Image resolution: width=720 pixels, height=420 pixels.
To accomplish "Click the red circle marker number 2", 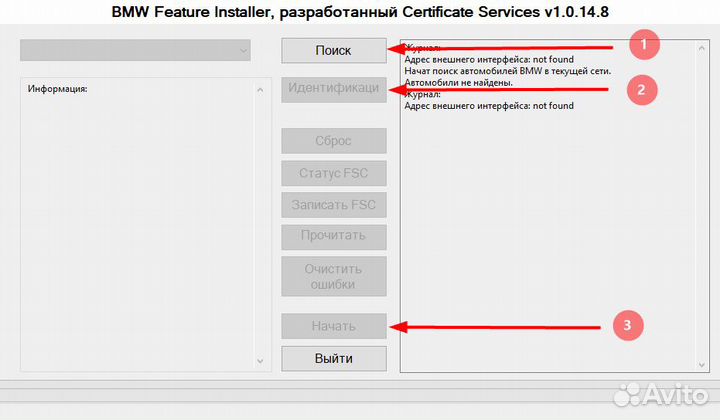I will (x=640, y=89).
